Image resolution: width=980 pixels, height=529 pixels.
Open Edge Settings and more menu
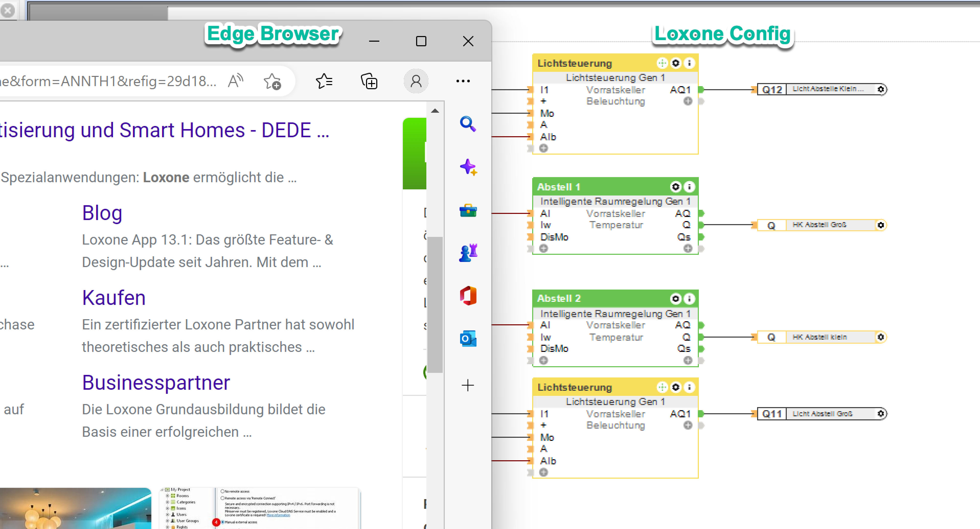[x=463, y=81]
